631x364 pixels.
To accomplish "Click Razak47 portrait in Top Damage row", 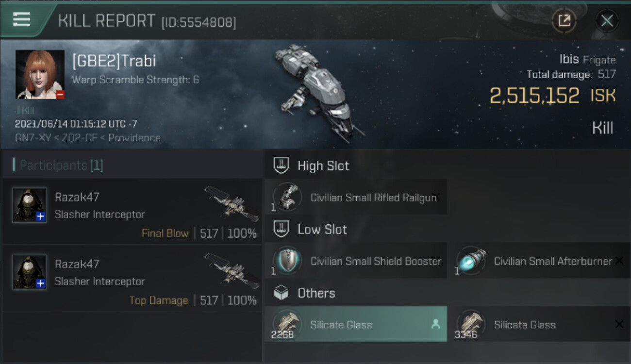I will [x=30, y=272].
